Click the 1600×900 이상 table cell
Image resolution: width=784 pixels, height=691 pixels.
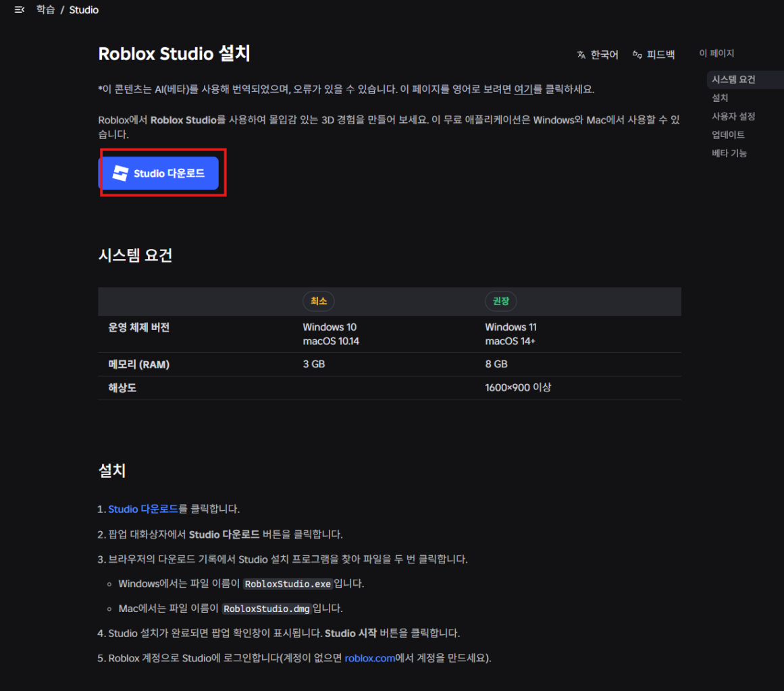click(518, 387)
